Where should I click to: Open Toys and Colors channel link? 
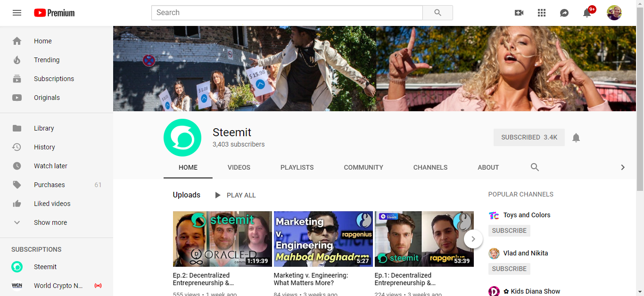527,215
